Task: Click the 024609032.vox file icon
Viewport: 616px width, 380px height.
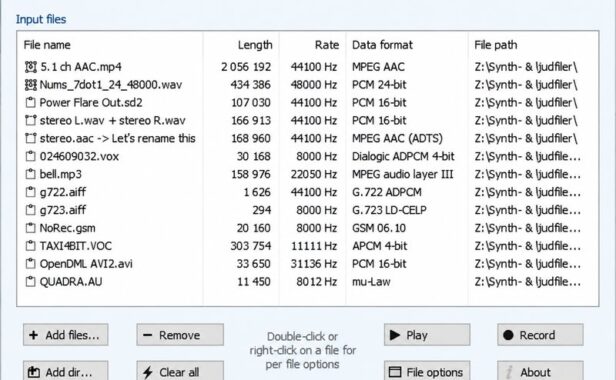Action: tap(31, 156)
